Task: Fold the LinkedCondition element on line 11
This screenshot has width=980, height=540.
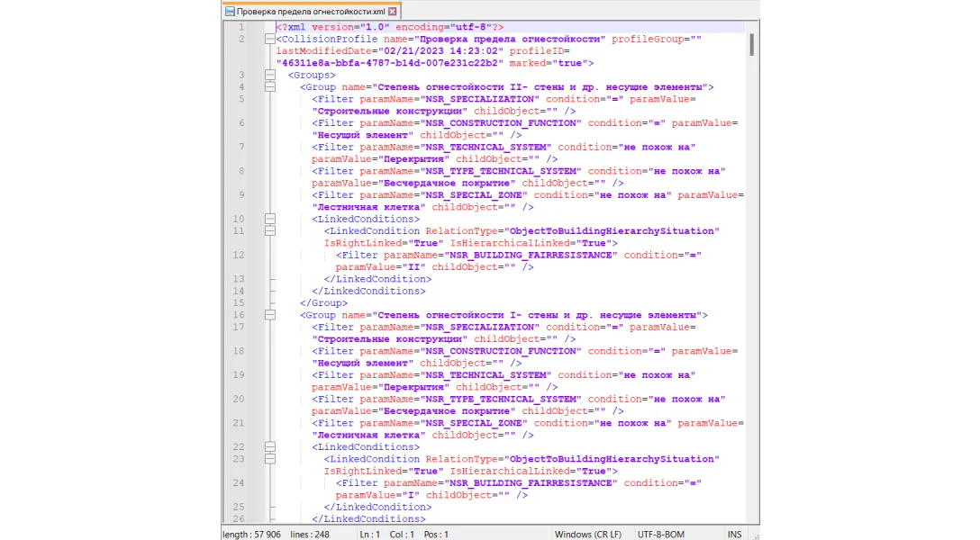Action: (x=269, y=231)
